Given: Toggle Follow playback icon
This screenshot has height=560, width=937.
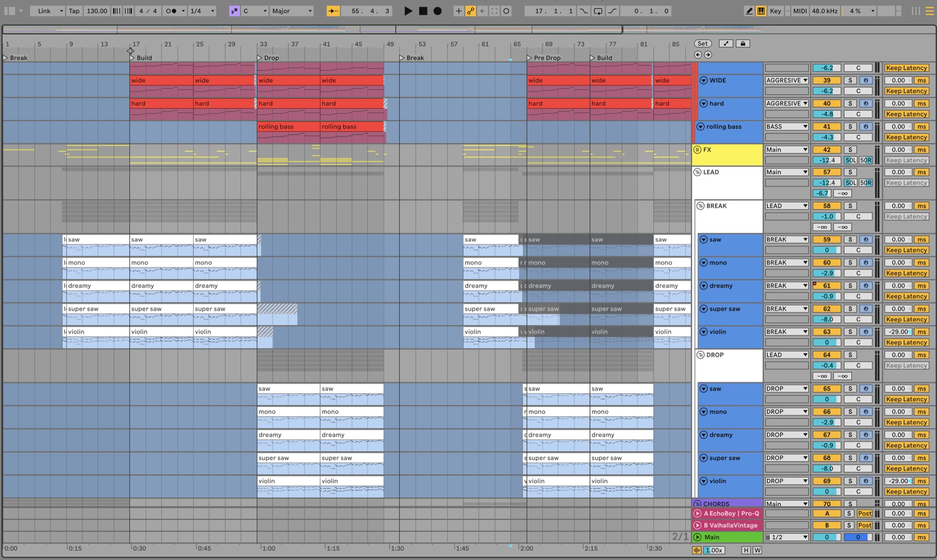Looking at the screenshot, I should click(x=333, y=11).
